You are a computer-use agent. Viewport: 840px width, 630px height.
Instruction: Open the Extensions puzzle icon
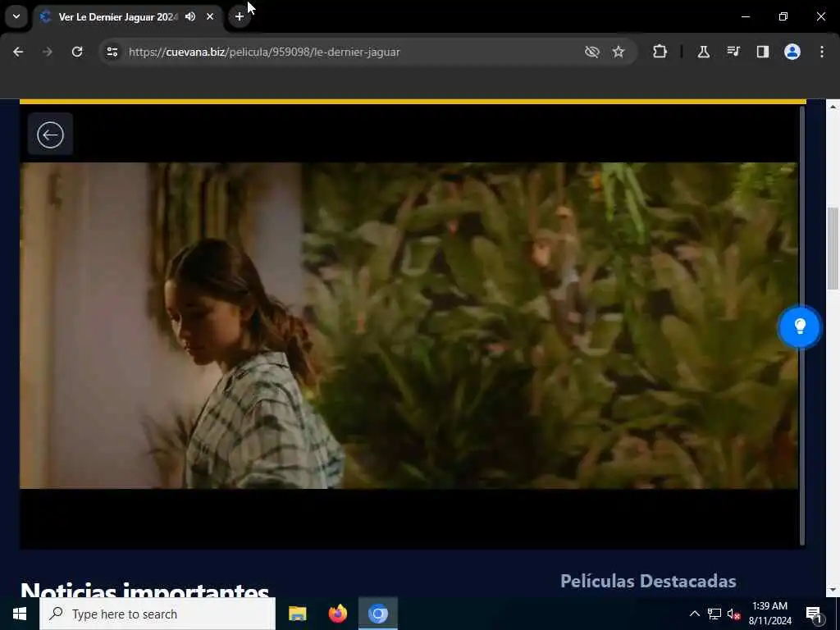click(660, 52)
